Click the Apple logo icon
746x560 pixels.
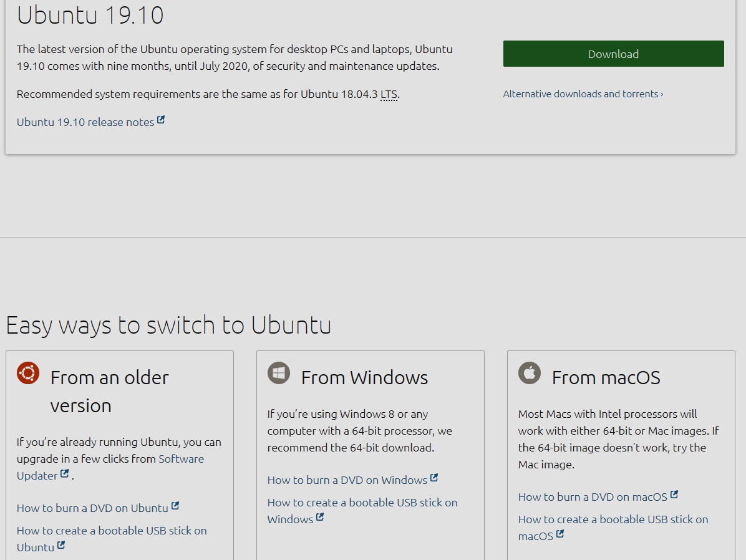[530, 372]
